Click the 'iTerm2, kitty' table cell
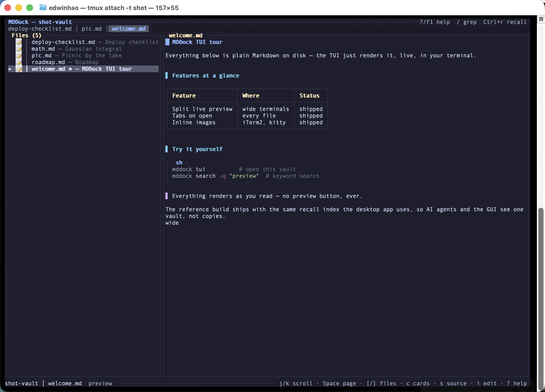This screenshot has height=392, width=545. pos(264,123)
